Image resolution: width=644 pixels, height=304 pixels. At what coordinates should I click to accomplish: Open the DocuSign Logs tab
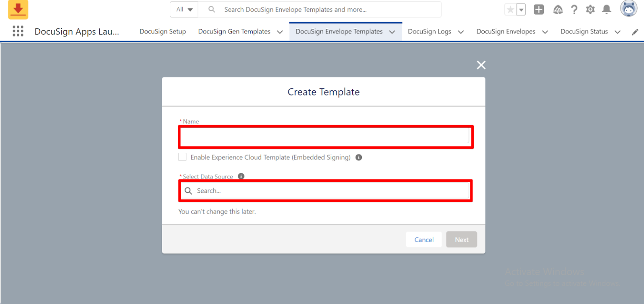click(429, 31)
